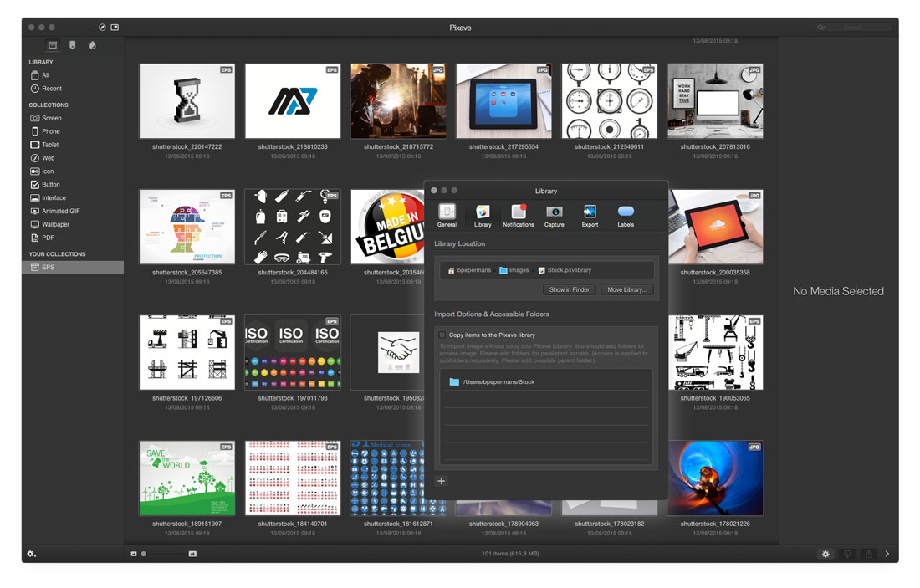Click Stock.pxvlibrary in the library path
Screen dimensions: 920x588
pyautogui.click(x=565, y=270)
